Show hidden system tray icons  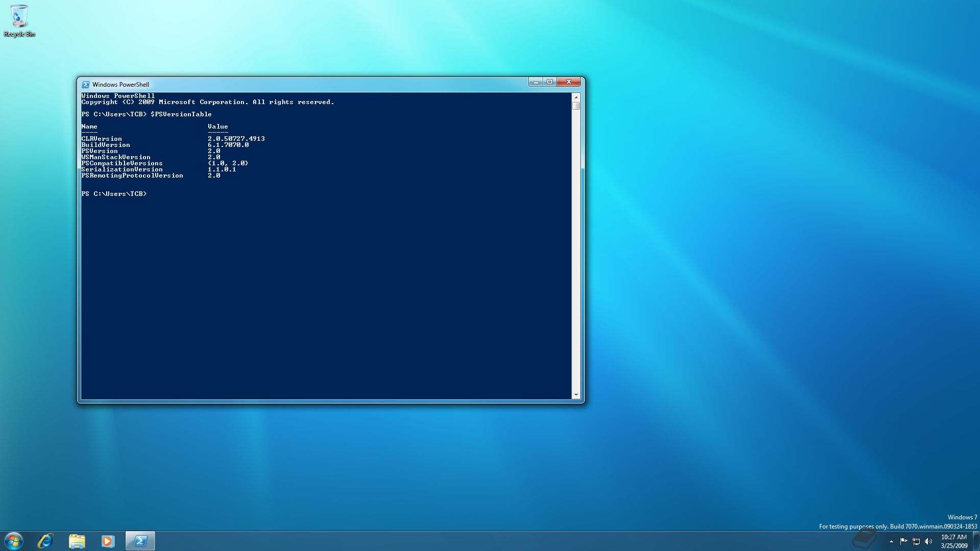pyautogui.click(x=891, y=541)
